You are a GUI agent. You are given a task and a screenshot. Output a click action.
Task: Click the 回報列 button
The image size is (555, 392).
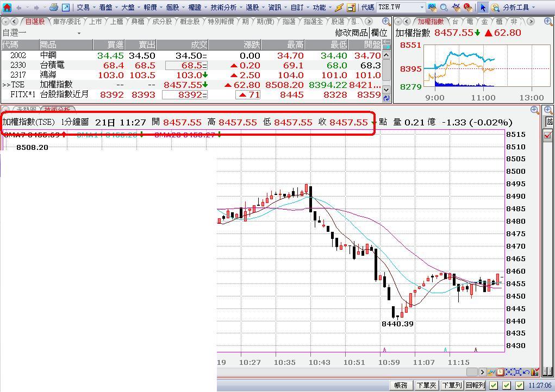tap(475, 385)
